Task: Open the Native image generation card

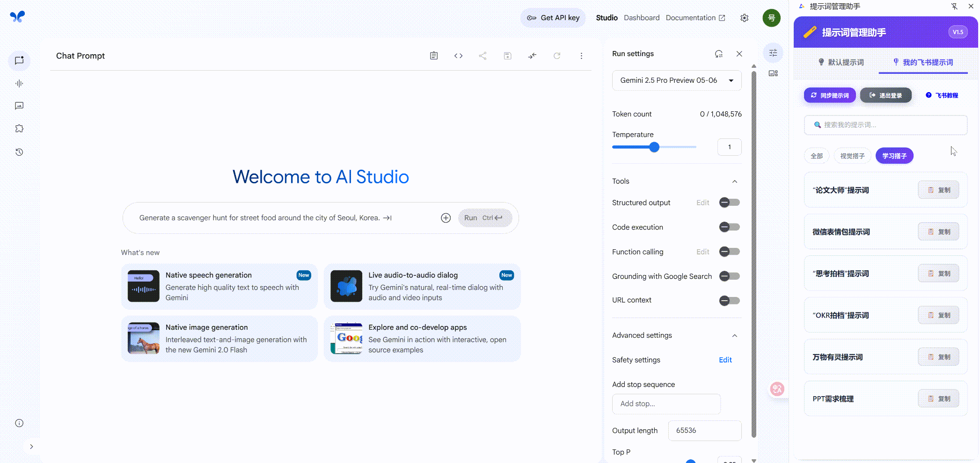Action: pyautogui.click(x=219, y=339)
